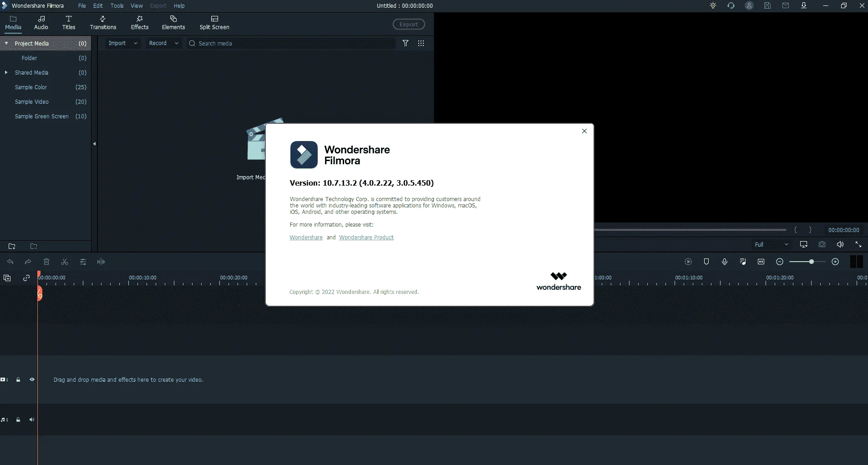Click the preview progress bar
Viewport: 868px width, 465px height.
pyautogui.click(x=690, y=230)
